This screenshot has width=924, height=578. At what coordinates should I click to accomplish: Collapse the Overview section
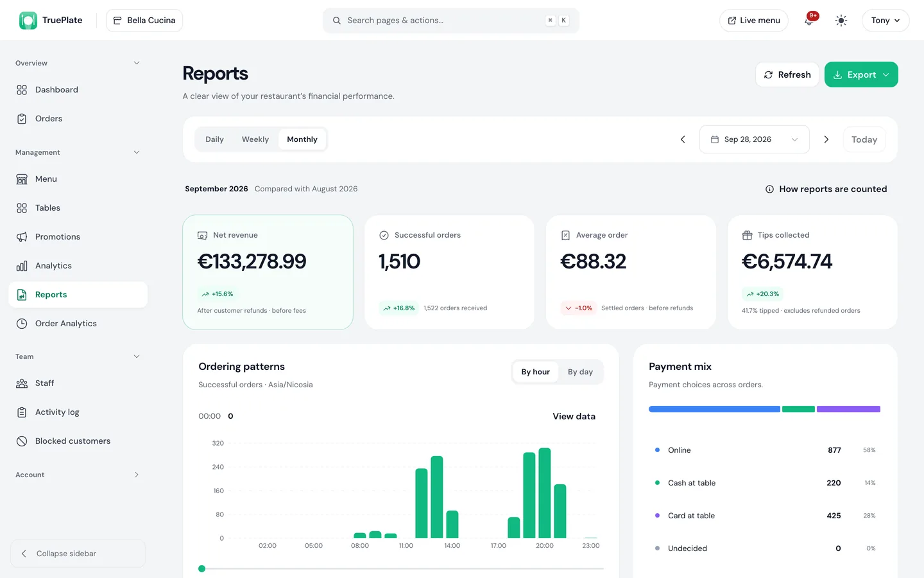tap(136, 63)
